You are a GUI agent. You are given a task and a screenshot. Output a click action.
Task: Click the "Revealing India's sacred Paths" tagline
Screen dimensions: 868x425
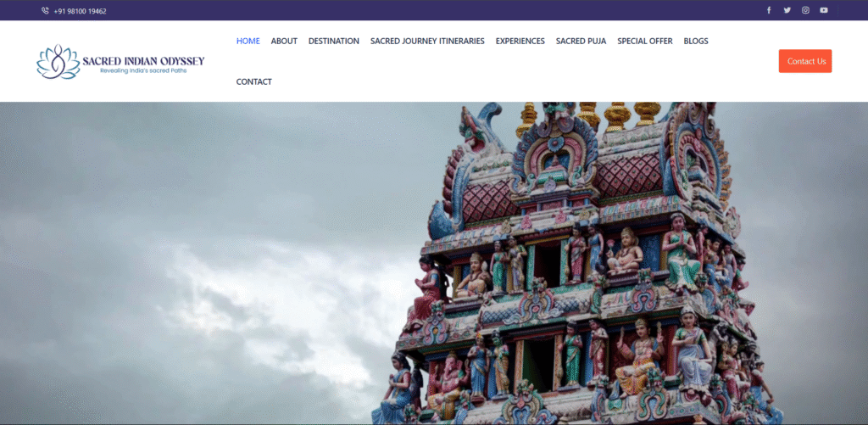(142, 70)
